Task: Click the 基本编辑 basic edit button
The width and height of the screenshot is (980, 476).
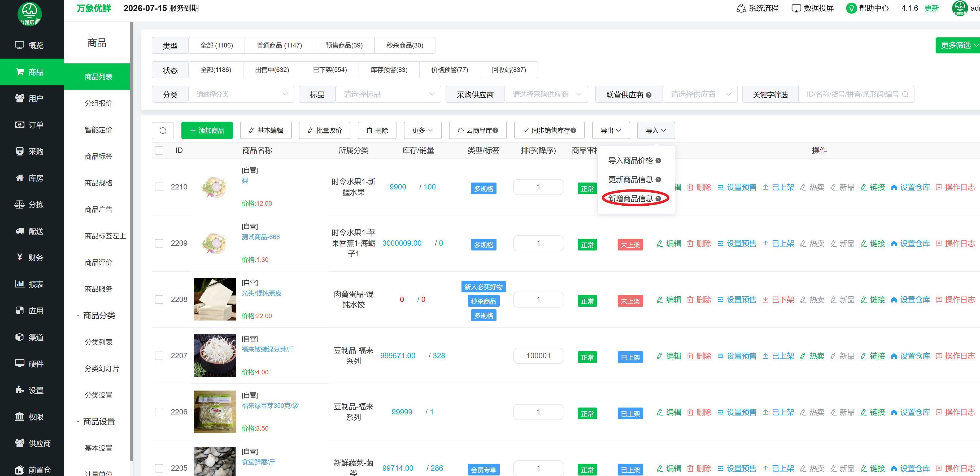Action: coord(266,131)
